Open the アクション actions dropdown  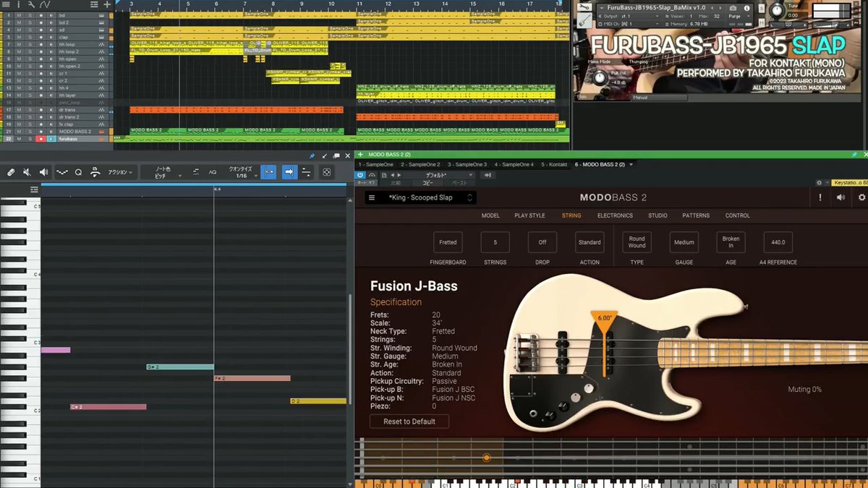(x=120, y=172)
